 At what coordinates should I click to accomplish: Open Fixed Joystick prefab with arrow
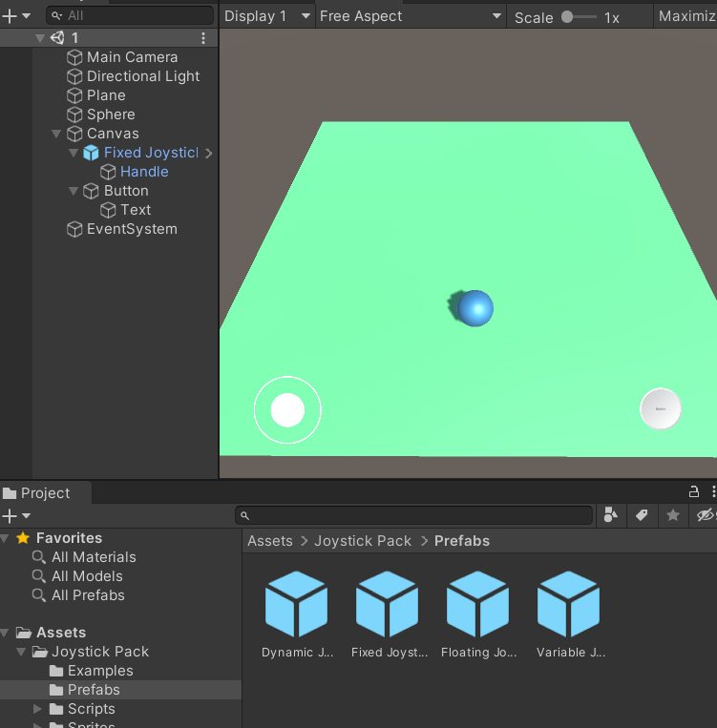(x=209, y=153)
